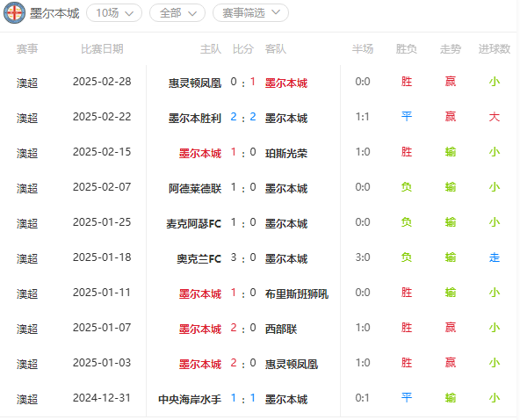Open the 3:0 score for 奥克兰FC match

tap(243, 257)
